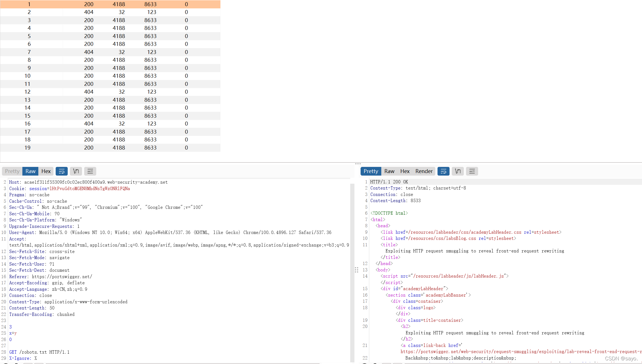Switch response view to Raw tab

(x=389, y=171)
